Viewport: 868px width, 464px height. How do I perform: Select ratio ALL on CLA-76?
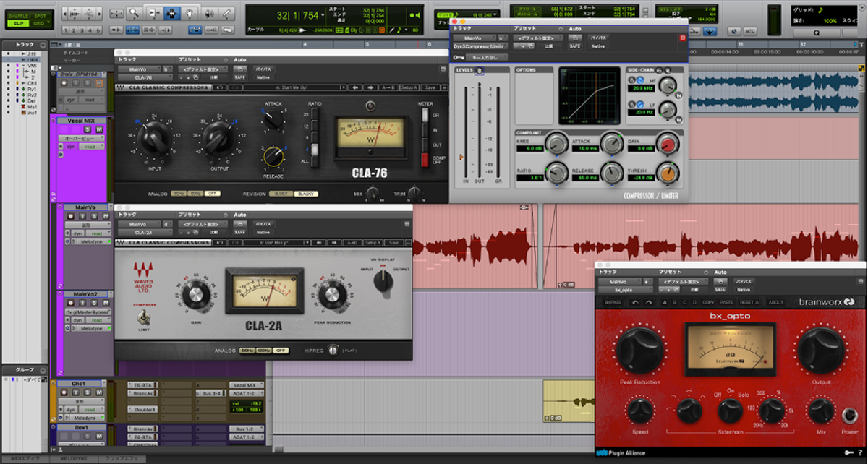pos(314,161)
